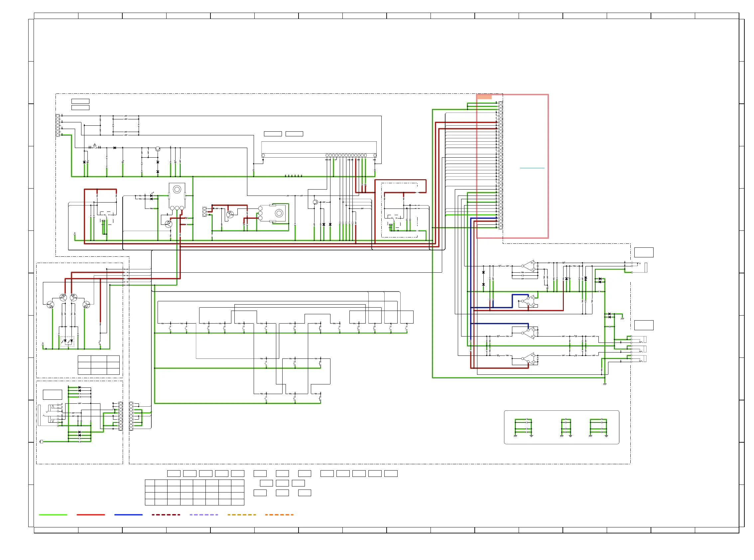Click the blue solid legend line
The height and width of the screenshot is (560, 754).
[128, 514]
